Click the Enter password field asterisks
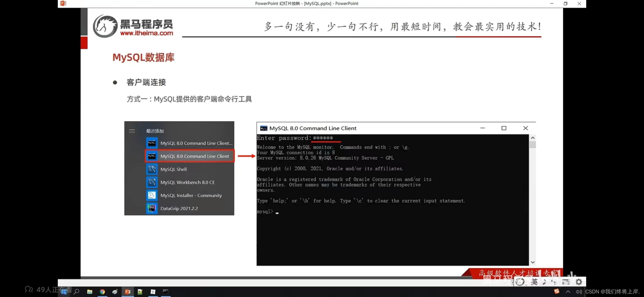 323,138
